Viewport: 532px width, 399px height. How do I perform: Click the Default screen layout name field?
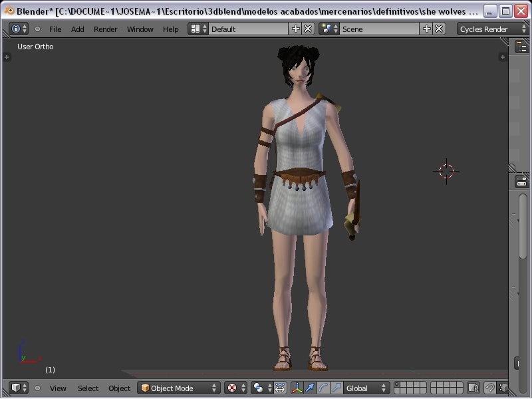tap(249, 29)
